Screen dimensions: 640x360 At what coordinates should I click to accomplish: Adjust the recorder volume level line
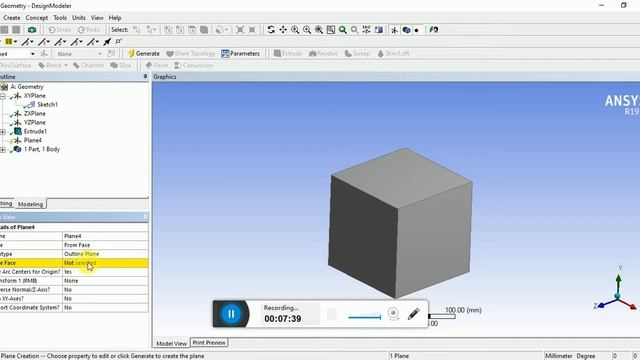tap(364, 317)
